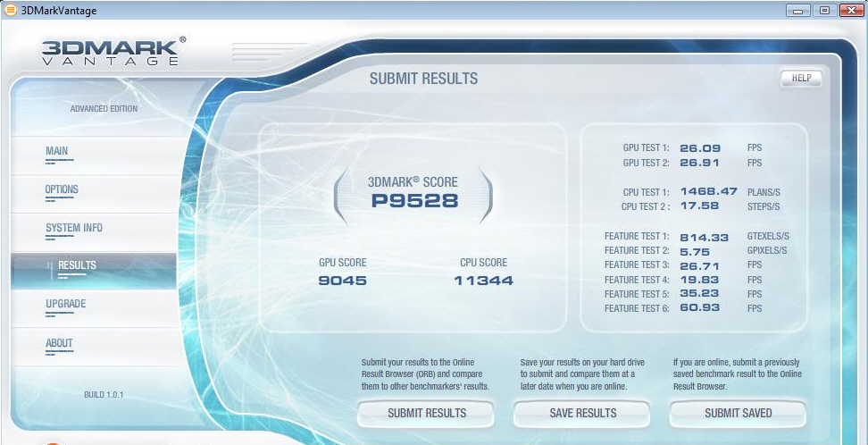The width and height of the screenshot is (868, 445).
Task: Click the 3DMarkVantage title bar app icon
Action: point(11,10)
